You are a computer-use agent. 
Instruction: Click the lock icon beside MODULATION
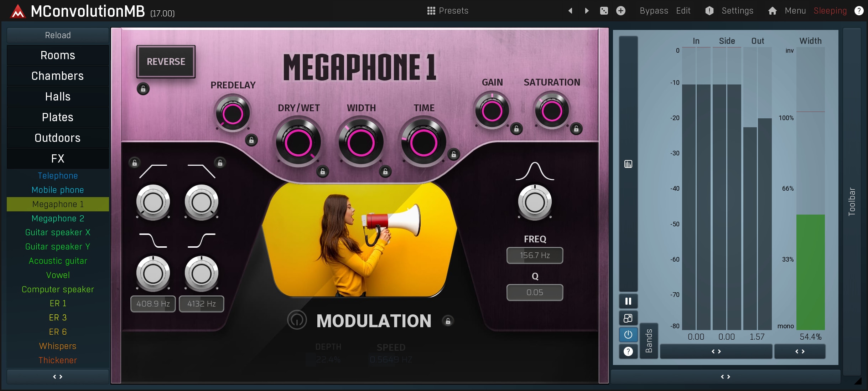click(448, 321)
